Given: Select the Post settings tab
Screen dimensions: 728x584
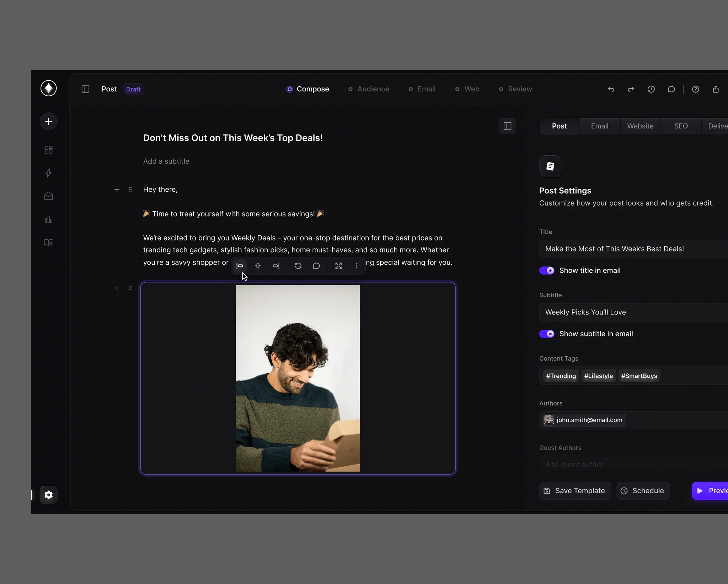Looking at the screenshot, I should 559,126.
